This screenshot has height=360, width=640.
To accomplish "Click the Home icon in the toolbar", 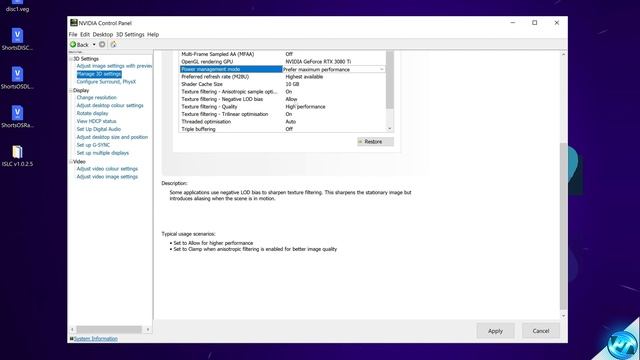I will point(113,44).
